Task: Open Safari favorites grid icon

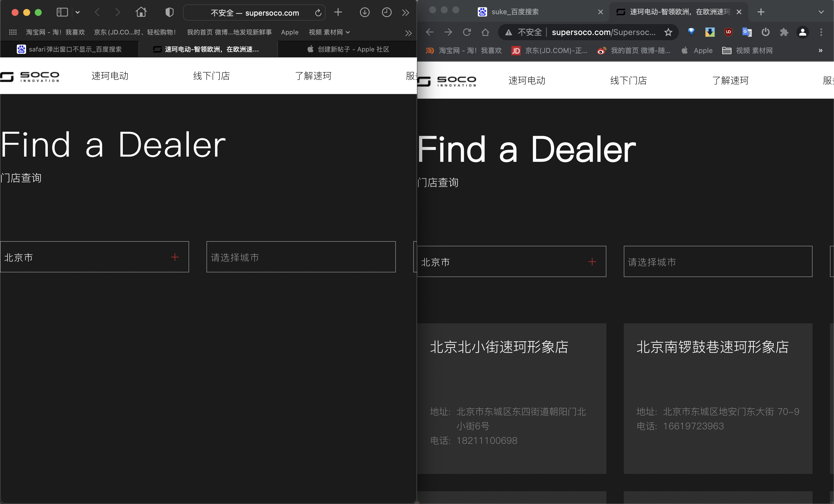Action: click(x=13, y=32)
